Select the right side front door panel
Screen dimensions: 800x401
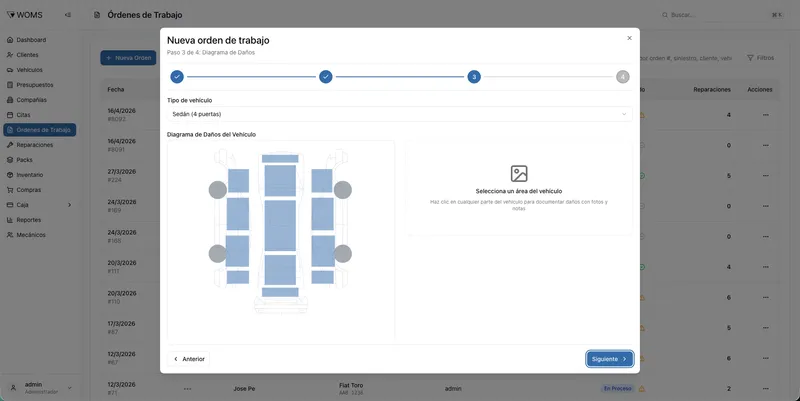pyautogui.click(x=322, y=214)
